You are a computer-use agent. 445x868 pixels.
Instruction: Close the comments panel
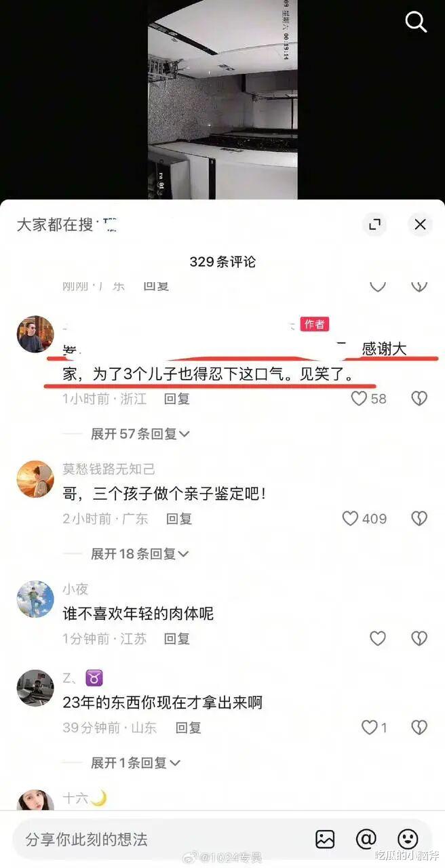pyautogui.click(x=420, y=224)
